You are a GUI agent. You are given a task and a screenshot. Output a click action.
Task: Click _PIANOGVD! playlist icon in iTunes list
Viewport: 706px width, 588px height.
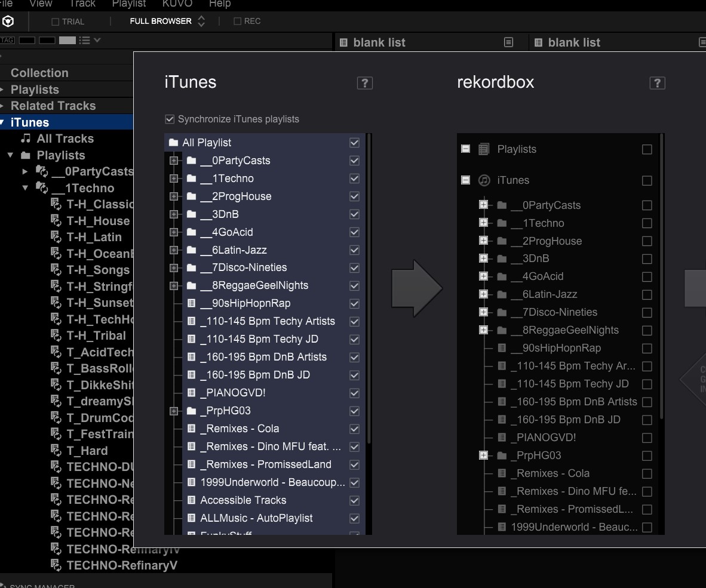click(x=191, y=393)
